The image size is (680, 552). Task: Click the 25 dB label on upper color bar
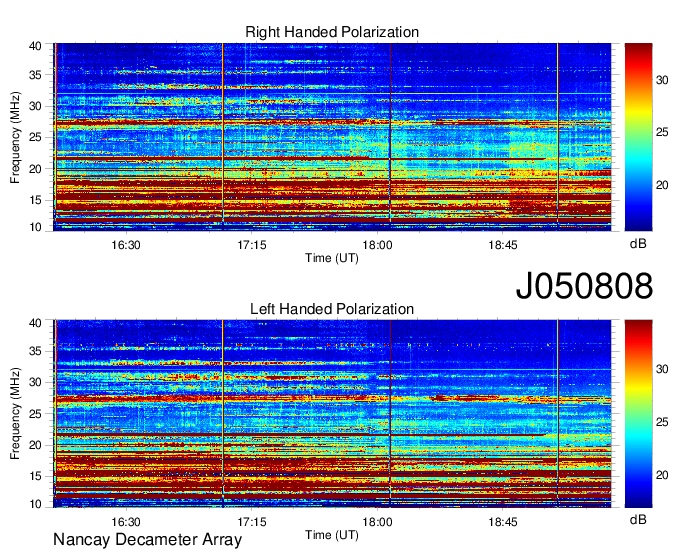[x=662, y=132]
